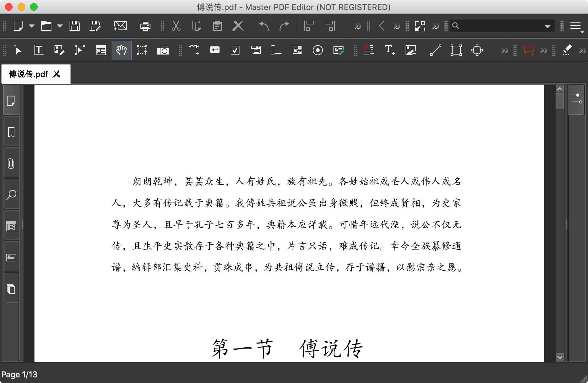Click the Fit page zoom icon
This screenshot has width=588, height=383.
coord(420,26)
